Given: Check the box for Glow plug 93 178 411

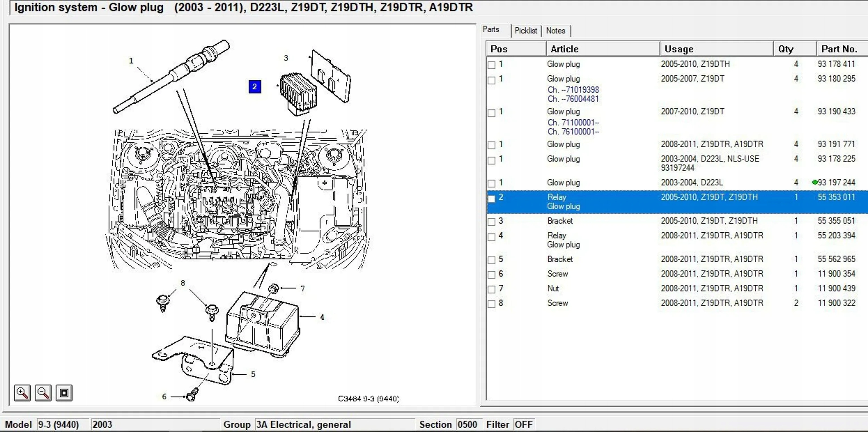Looking at the screenshot, I should pos(491,65).
